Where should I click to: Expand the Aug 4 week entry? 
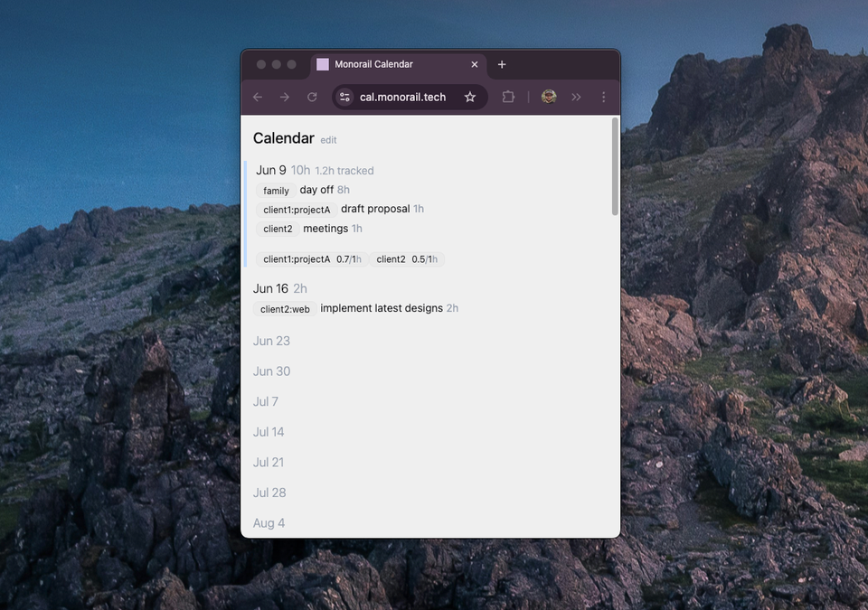[269, 522]
